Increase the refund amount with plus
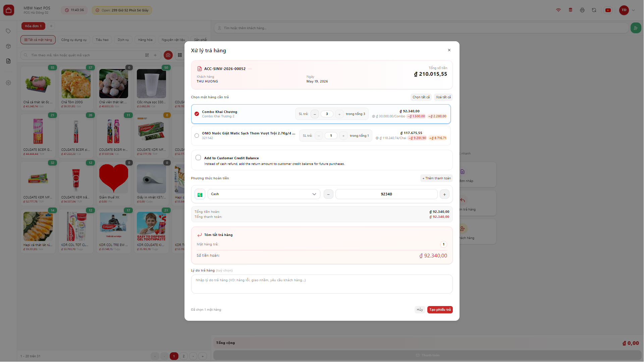This screenshot has height=362, width=644. tap(444, 194)
